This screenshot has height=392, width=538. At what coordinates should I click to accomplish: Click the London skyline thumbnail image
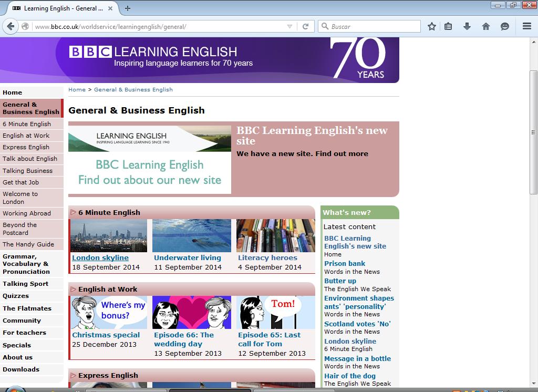click(x=109, y=235)
